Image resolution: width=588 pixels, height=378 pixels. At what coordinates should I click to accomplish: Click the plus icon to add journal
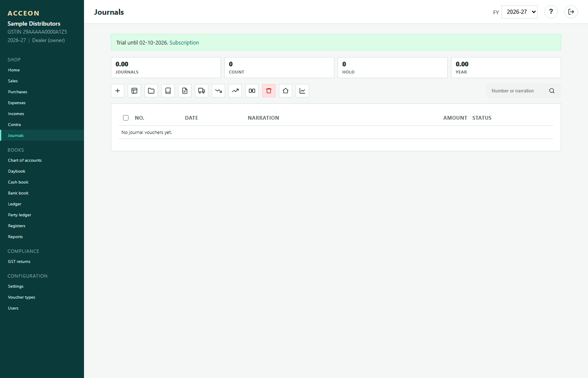pos(118,91)
